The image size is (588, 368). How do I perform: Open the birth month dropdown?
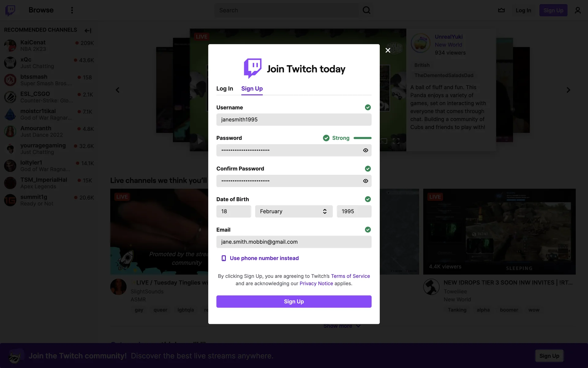pyautogui.click(x=294, y=211)
